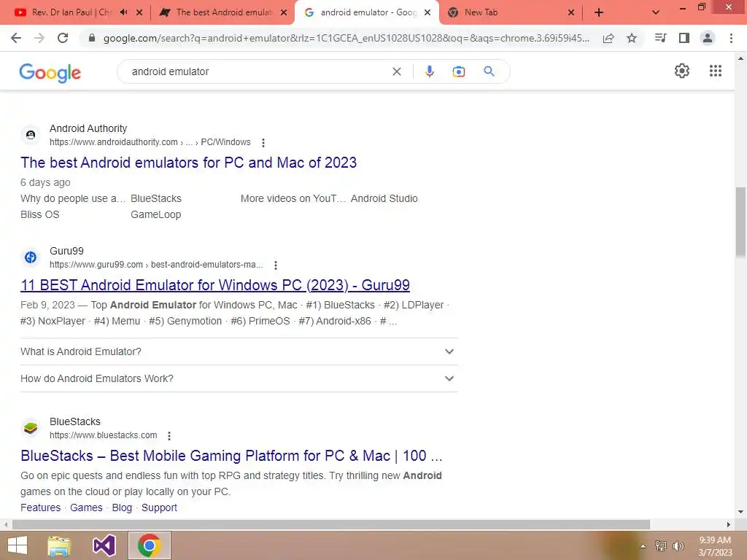View site information lock icon
The width and height of the screenshot is (747, 560).
(92, 38)
